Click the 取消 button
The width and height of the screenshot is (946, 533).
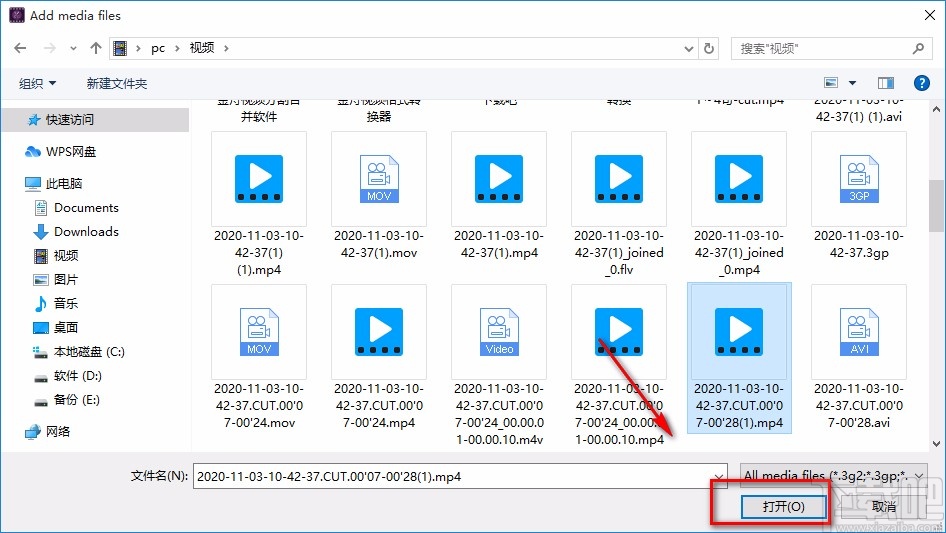pyautogui.click(x=883, y=507)
